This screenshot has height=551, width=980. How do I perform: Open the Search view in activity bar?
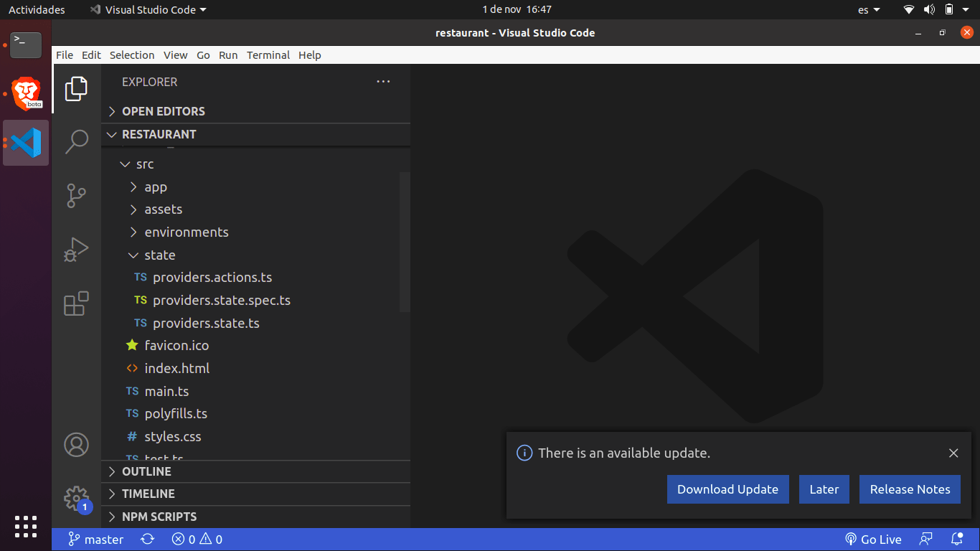[x=76, y=141]
